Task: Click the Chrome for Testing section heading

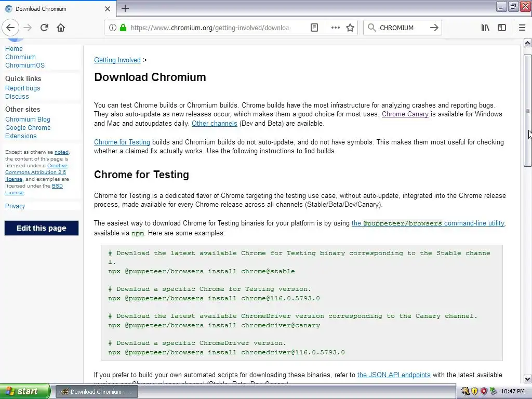Action: click(x=141, y=175)
